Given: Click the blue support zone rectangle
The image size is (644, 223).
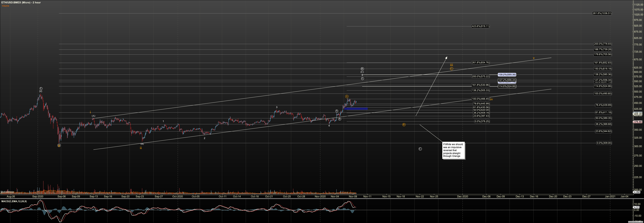Looking at the screenshot, I should click(356, 109).
